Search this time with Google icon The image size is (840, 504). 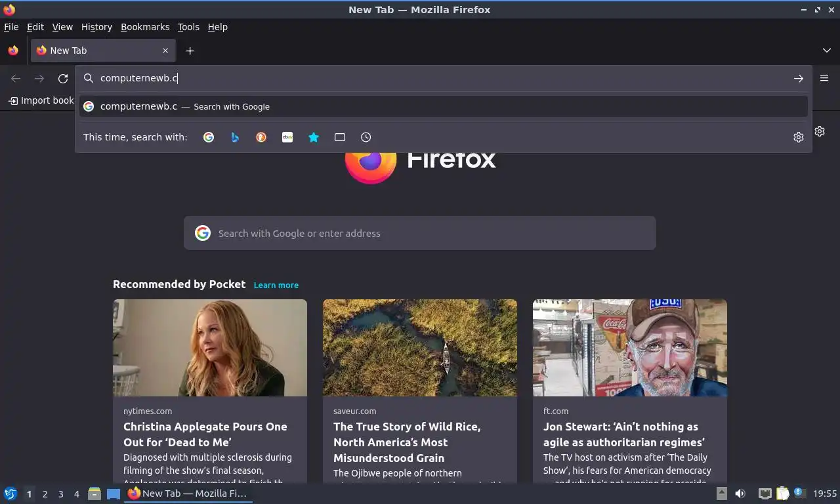(209, 137)
